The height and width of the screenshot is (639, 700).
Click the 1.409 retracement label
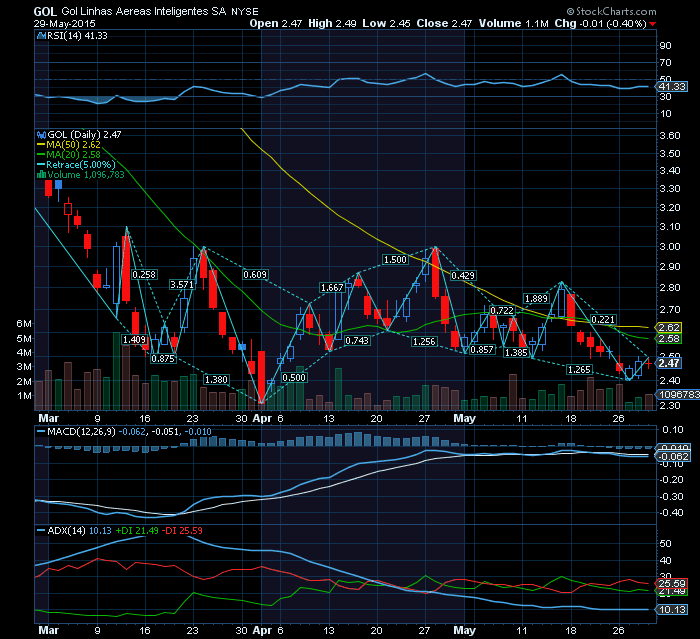coord(134,340)
